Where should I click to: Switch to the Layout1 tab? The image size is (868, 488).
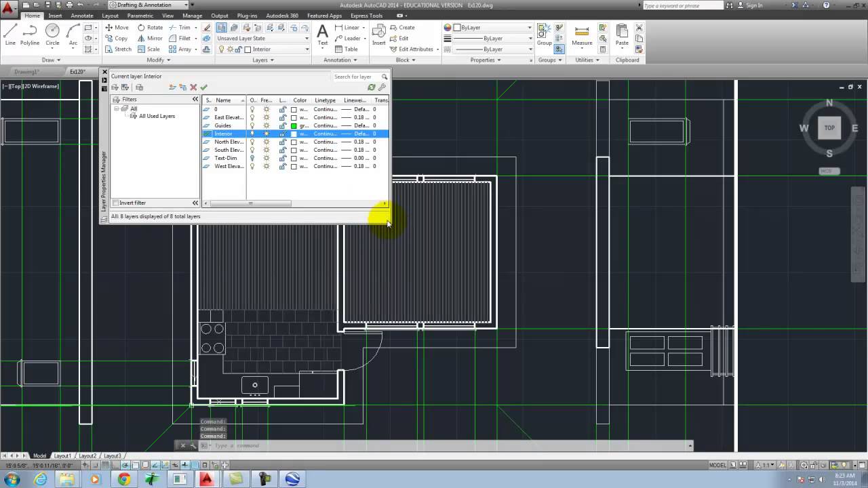click(62, 455)
